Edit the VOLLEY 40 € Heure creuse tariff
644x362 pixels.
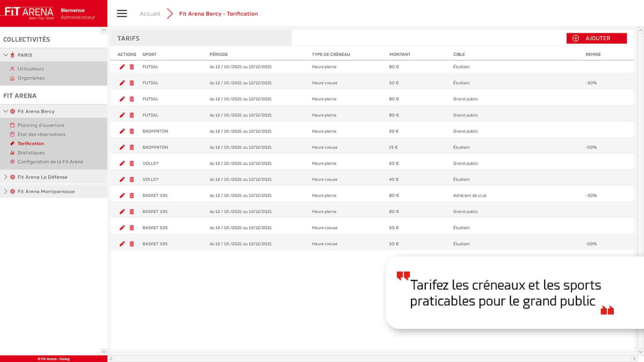pos(122,179)
